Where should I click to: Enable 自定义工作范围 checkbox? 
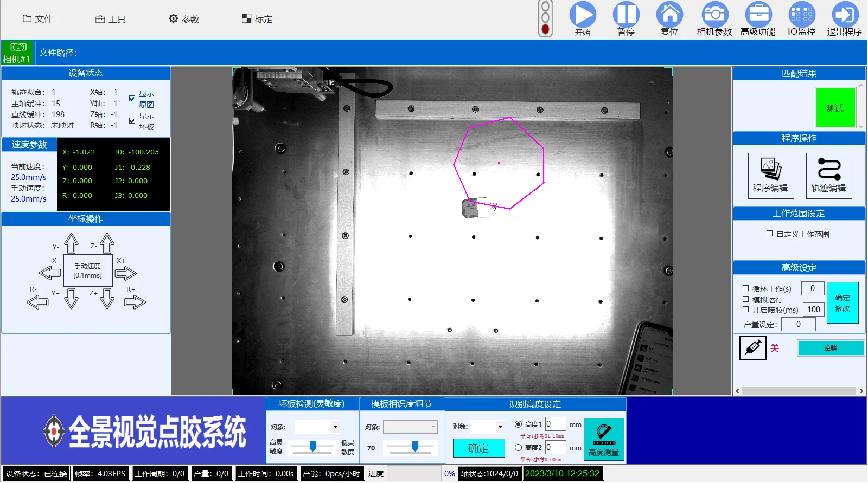tap(769, 234)
